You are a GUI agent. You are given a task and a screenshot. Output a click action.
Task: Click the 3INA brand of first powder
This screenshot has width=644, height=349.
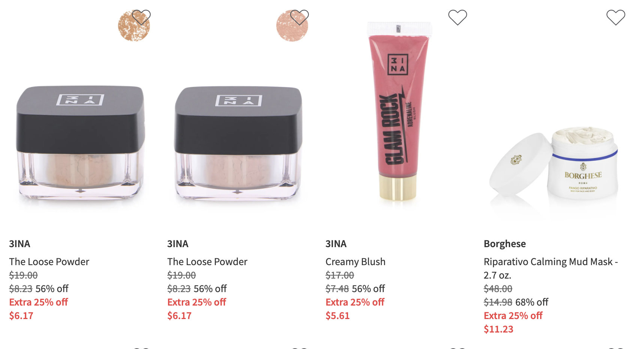click(x=19, y=244)
